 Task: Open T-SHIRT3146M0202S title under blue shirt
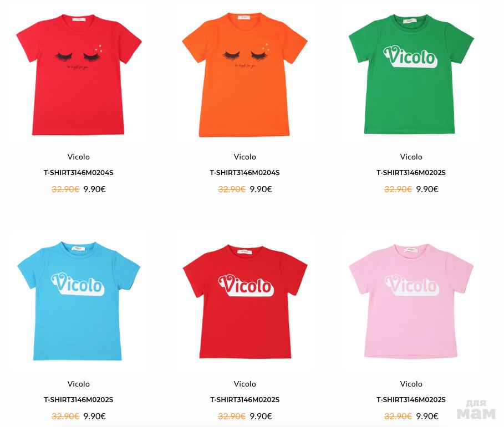[x=78, y=400]
